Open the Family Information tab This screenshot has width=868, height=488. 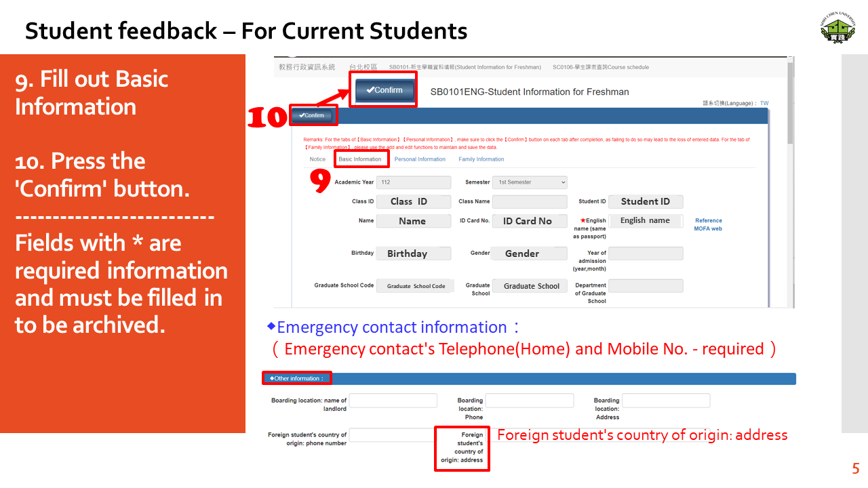point(481,159)
